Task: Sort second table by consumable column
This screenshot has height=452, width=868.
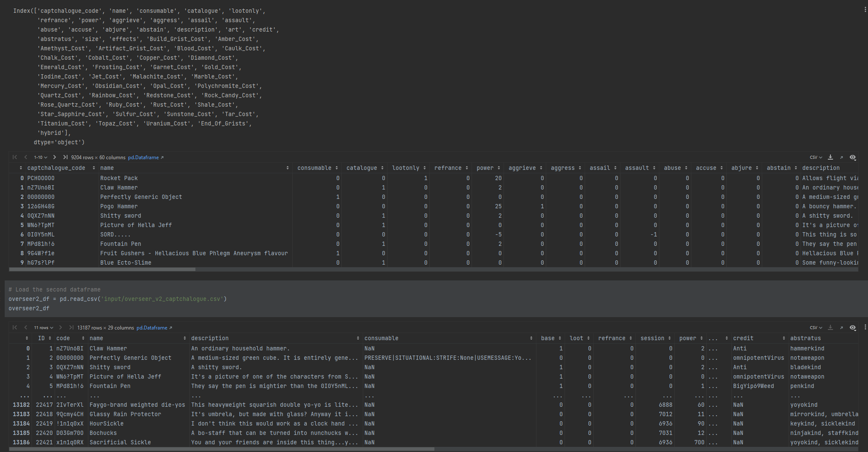Action: point(531,338)
